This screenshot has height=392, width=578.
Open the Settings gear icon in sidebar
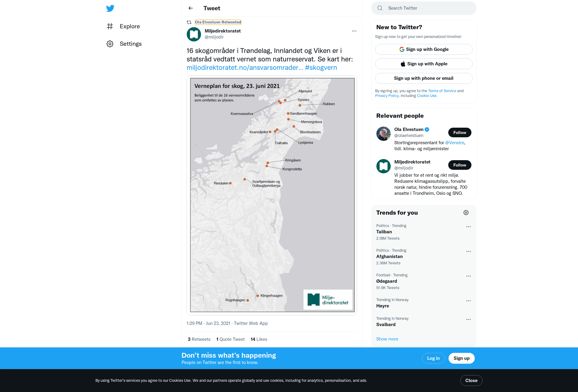[x=110, y=44]
